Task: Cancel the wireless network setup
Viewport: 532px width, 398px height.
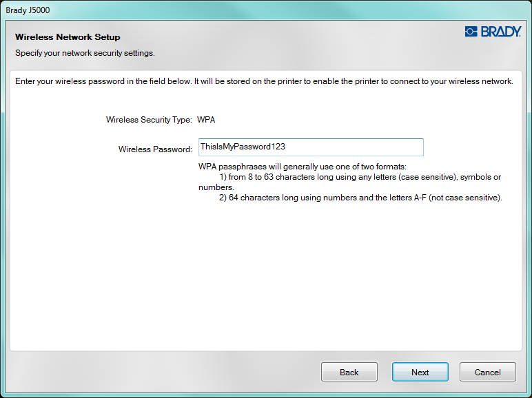Action: tap(487, 372)
